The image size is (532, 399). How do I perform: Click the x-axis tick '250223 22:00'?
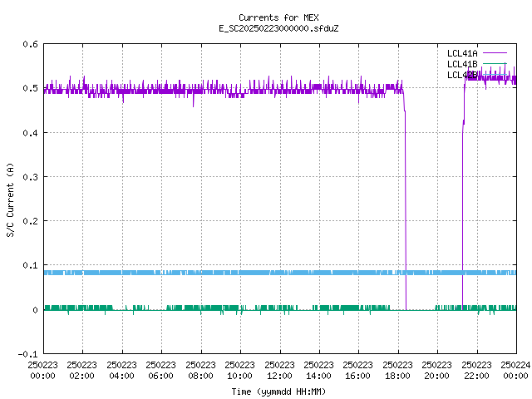(x=476, y=371)
